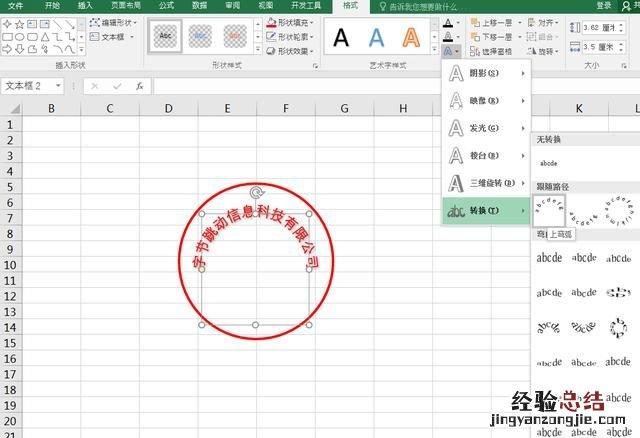
Task: Select the four-point star shape
Action: [x=7, y=24]
